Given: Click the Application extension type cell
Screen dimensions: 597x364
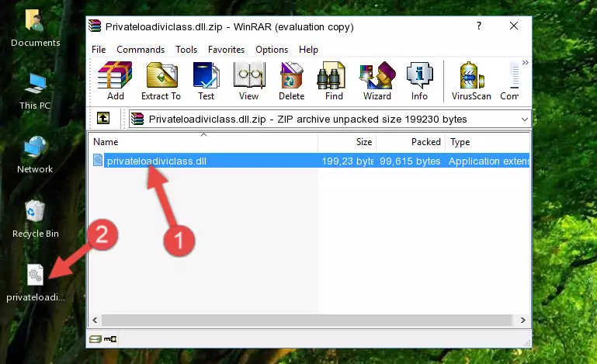Looking at the screenshot, I should tap(489, 161).
